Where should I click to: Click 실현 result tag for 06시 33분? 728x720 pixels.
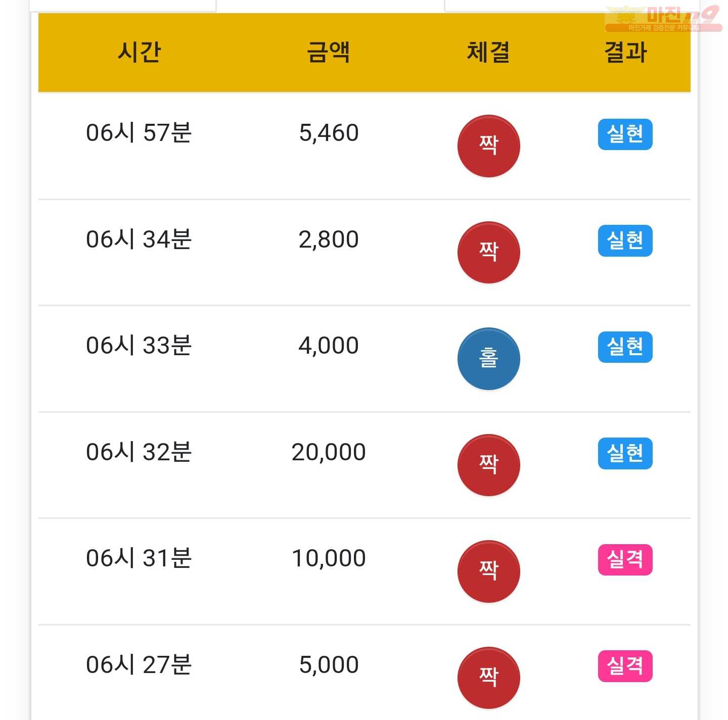625,347
